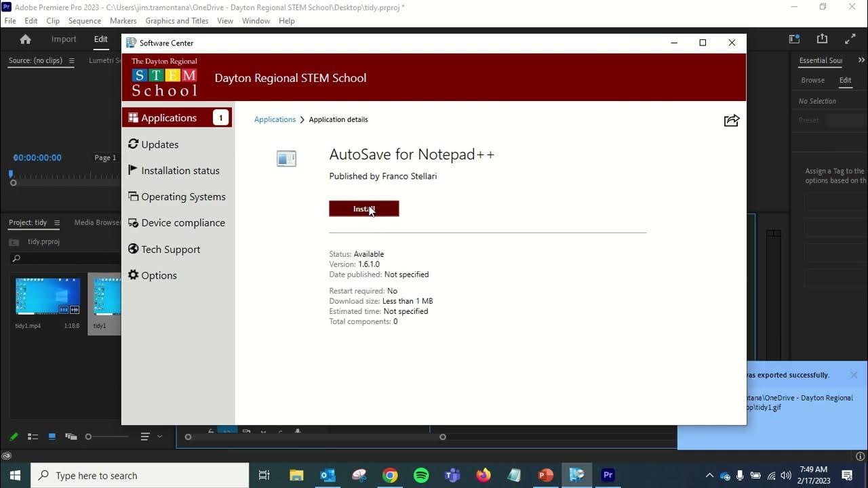This screenshot has width=868, height=488.
Task: Click the Premiere maximize video output icon
Action: pyautogui.click(x=850, y=39)
